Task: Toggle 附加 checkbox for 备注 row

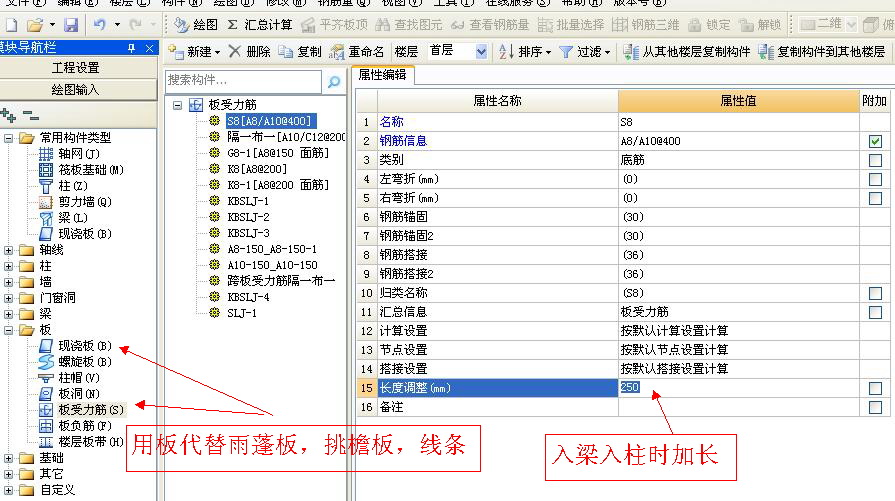Action: tap(875, 407)
